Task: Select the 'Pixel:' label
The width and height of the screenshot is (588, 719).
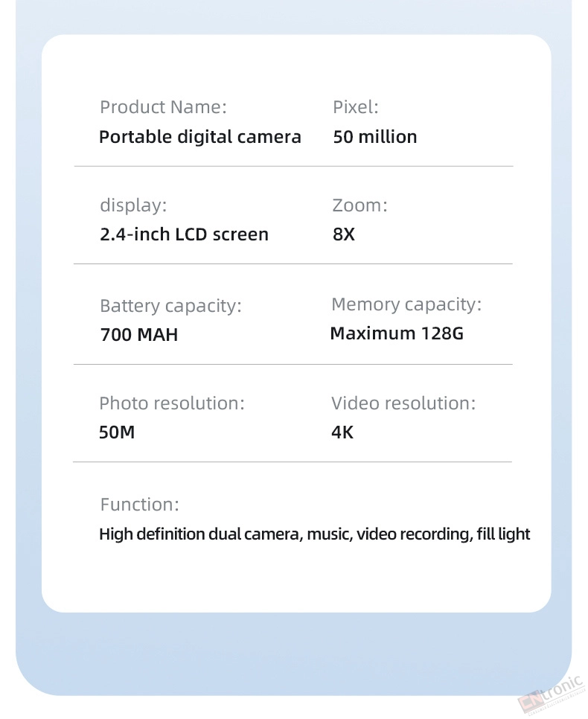Action: click(x=356, y=107)
